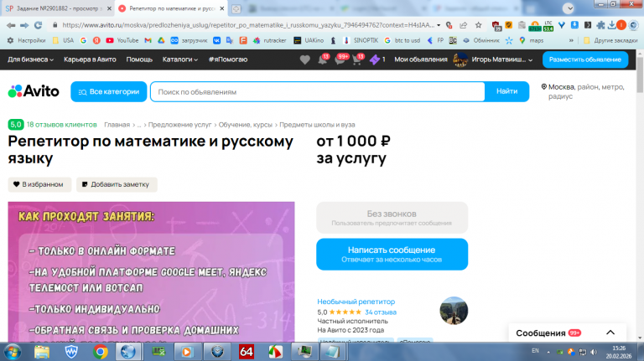Open the Yandex bookmark icon
The width and height of the screenshot is (644, 361).
point(96,40)
